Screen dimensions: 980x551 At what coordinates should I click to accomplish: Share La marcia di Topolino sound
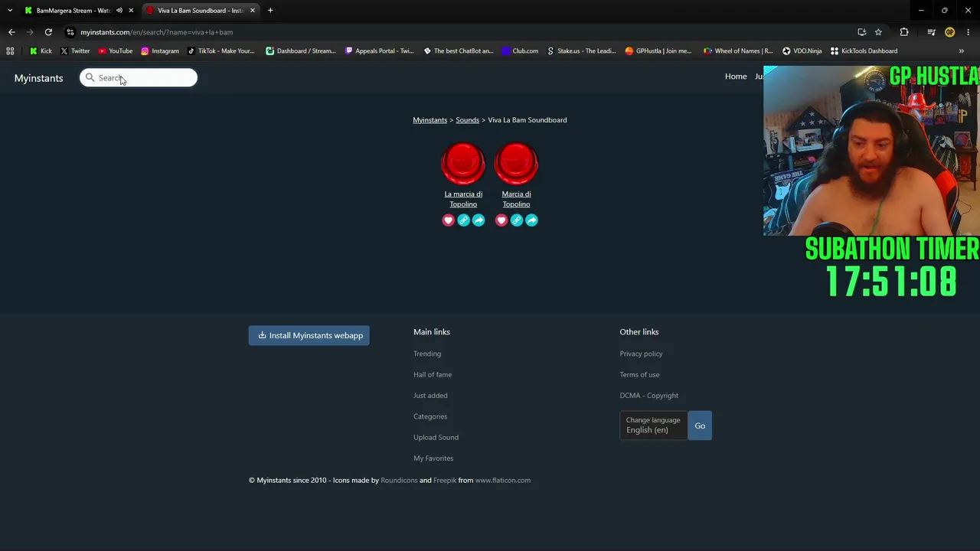(479, 220)
